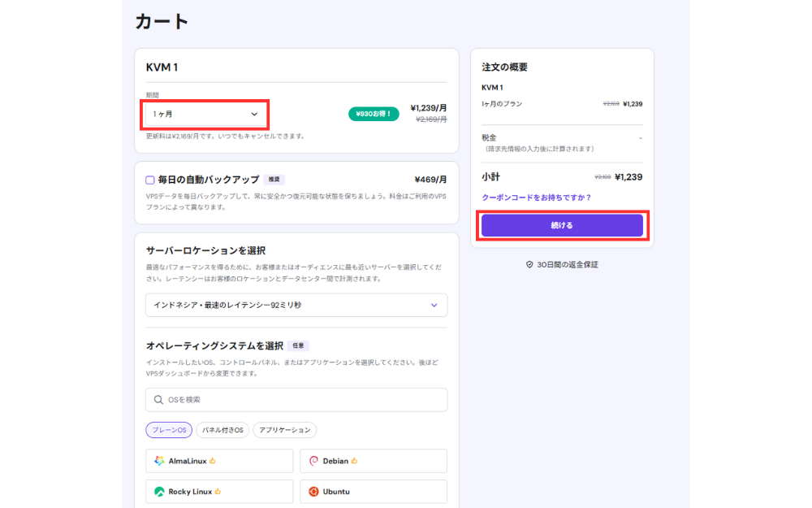This screenshot has width=812, height=508.
Task: Click the thumbs-up icon next to AlmaLinux
Action: [x=213, y=461]
